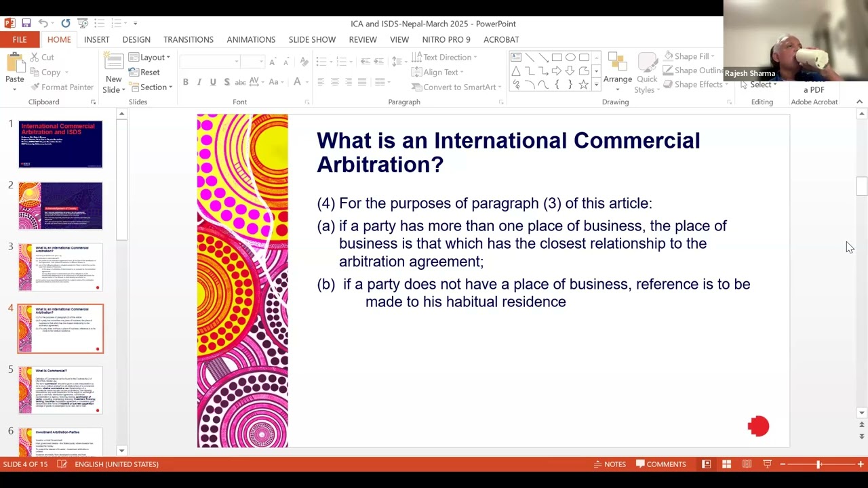Start slideshow from beginning icon

84,23
